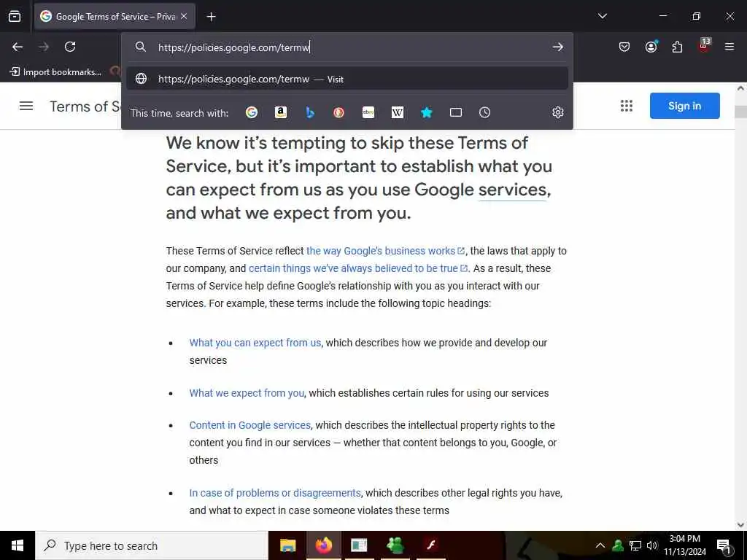Search this time with Google
This screenshot has height=560, width=747.
[x=252, y=112]
